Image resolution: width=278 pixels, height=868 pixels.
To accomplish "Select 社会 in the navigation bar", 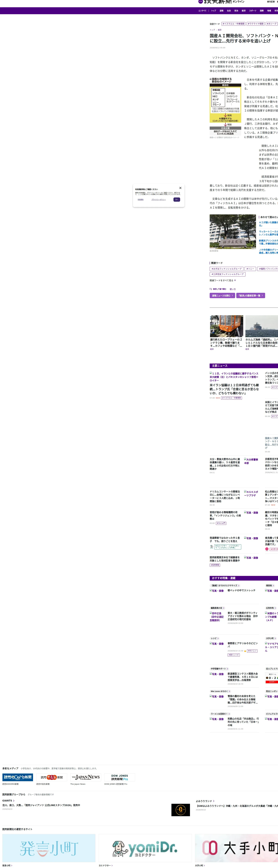I will (229, 11).
